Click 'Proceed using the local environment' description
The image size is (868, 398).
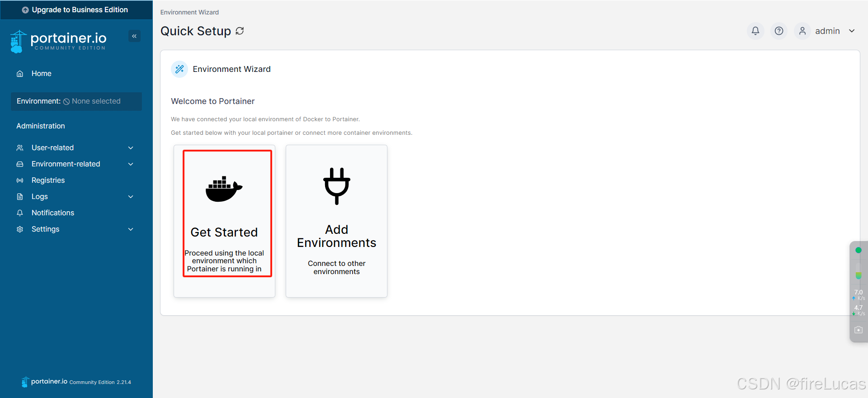pos(224,261)
